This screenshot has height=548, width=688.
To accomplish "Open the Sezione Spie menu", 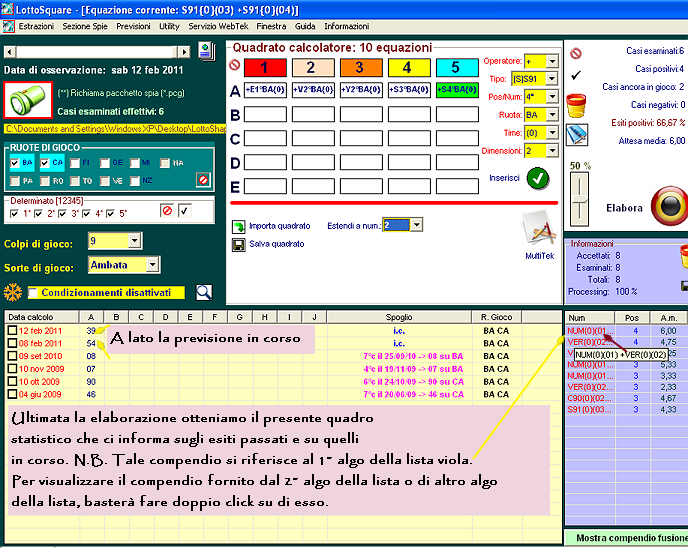I will [85, 26].
